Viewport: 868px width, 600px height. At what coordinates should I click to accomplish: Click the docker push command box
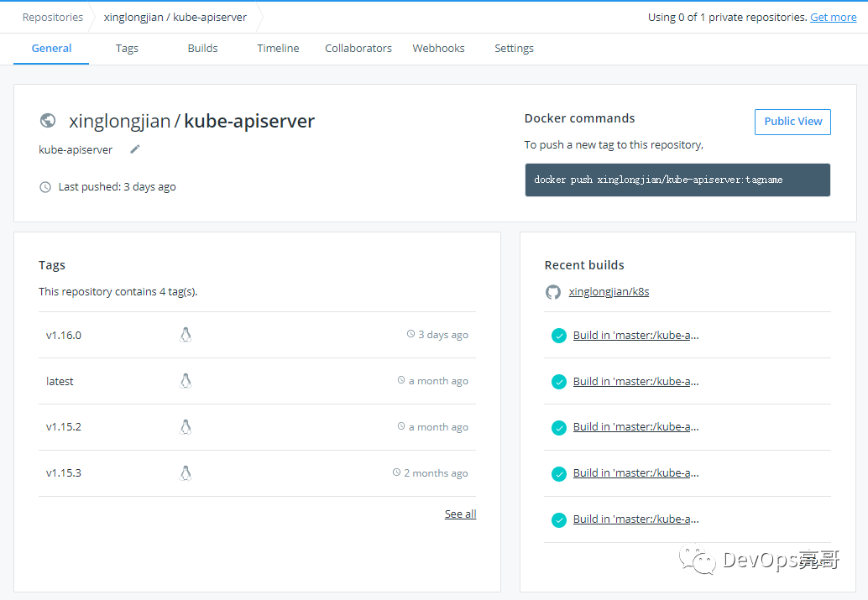677,180
